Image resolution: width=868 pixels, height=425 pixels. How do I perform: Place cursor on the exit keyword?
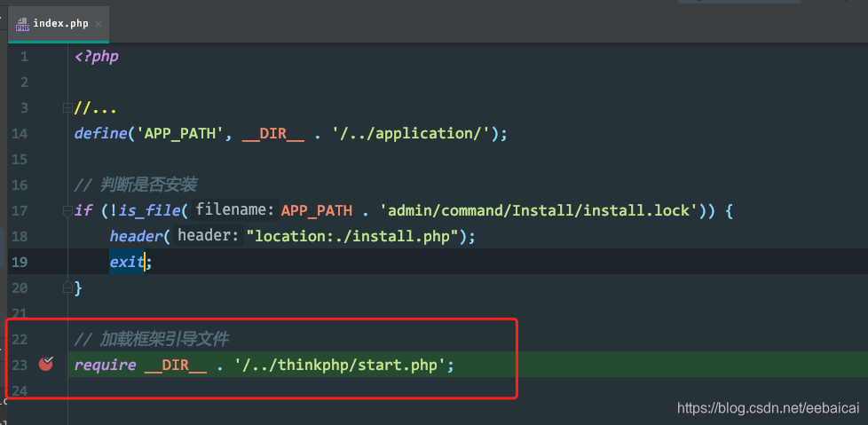click(x=127, y=262)
